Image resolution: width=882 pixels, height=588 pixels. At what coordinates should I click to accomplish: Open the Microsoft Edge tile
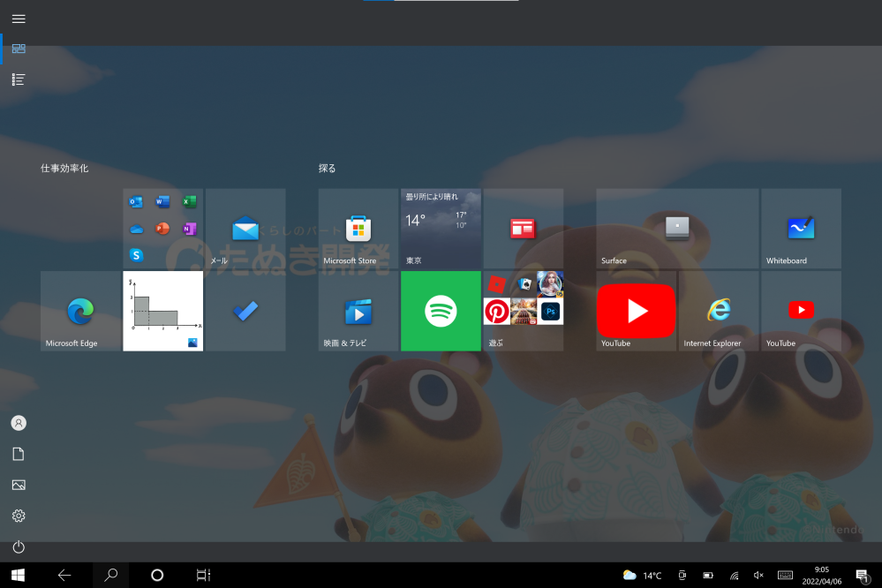coord(80,311)
